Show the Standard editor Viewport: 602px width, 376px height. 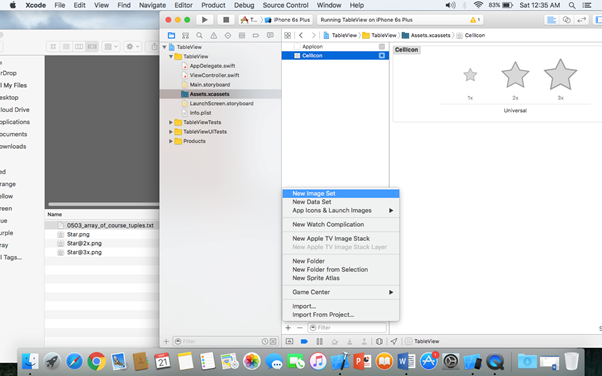[552, 20]
